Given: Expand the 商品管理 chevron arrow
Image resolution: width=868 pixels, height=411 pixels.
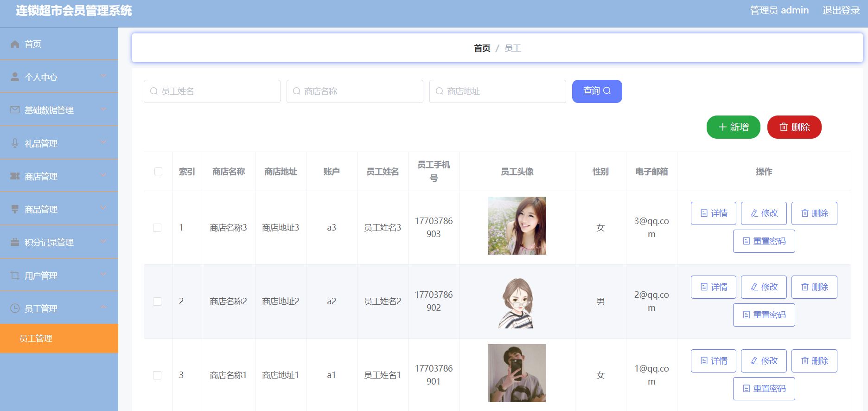Looking at the screenshot, I should click(x=103, y=208).
